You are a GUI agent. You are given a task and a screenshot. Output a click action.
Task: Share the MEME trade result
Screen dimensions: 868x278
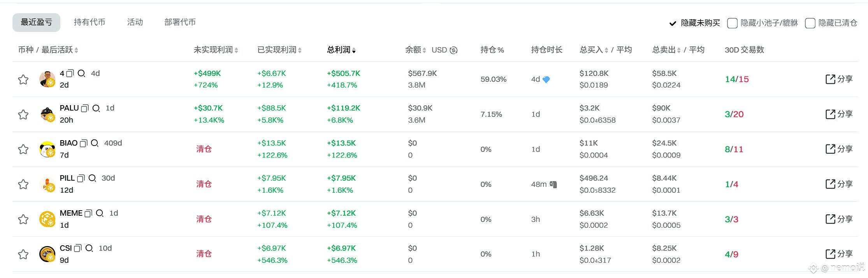839,219
